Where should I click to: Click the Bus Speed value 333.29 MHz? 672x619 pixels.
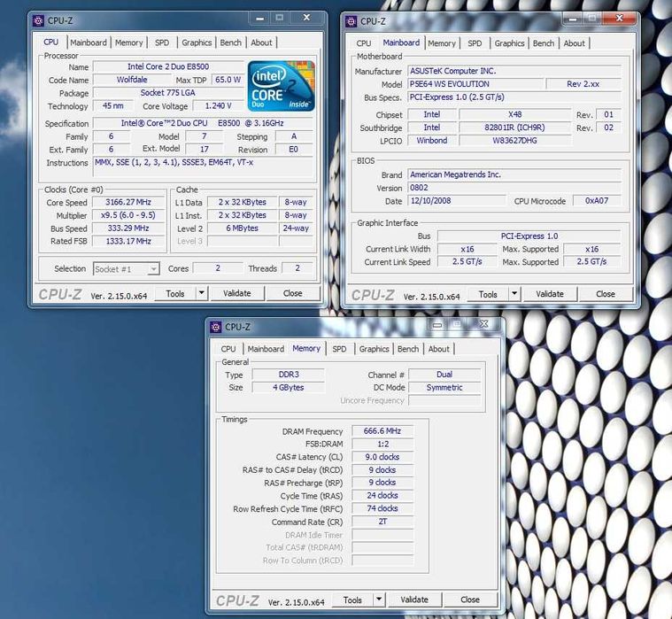(128, 228)
